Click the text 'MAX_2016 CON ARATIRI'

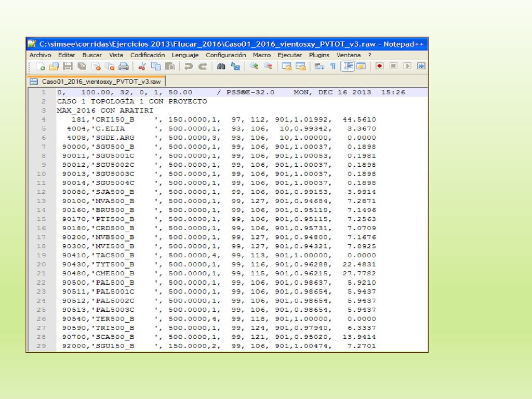tap(105, 111)
